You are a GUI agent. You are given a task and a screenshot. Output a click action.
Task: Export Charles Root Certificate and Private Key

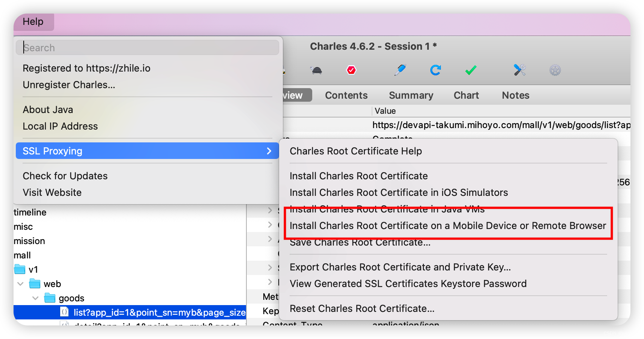pyautogui.click(x=400, y=267)
